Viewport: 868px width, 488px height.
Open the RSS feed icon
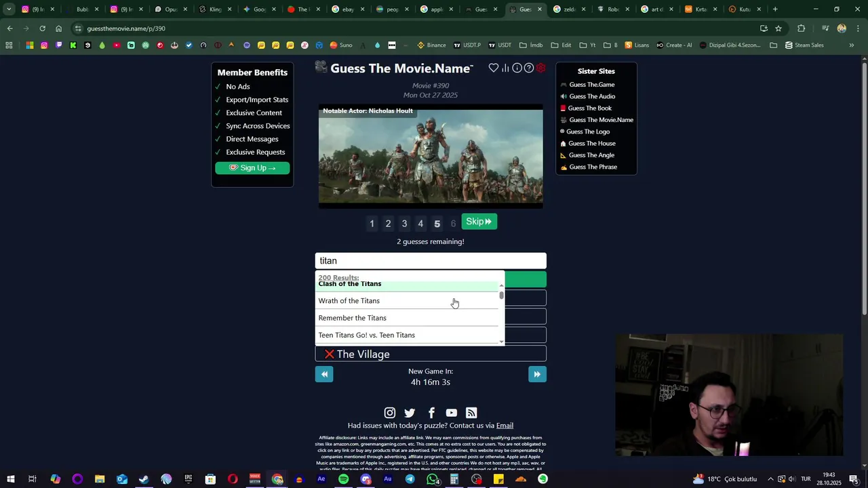point(471,413)
